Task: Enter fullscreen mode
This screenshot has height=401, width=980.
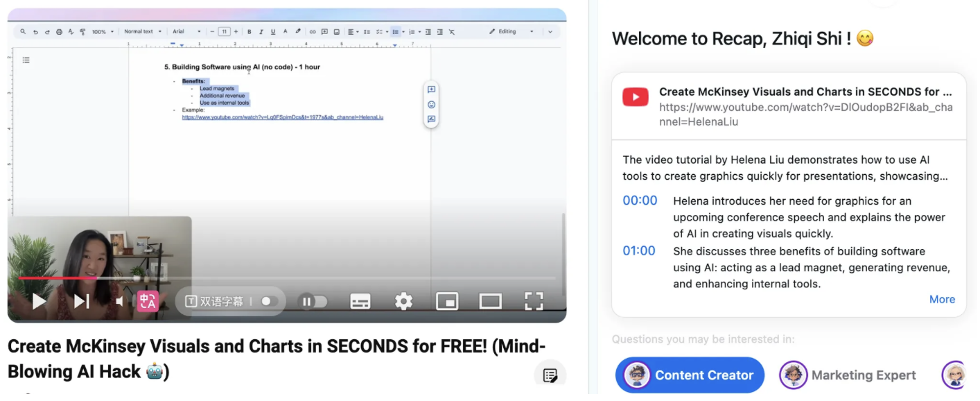Action: [533, 301]
